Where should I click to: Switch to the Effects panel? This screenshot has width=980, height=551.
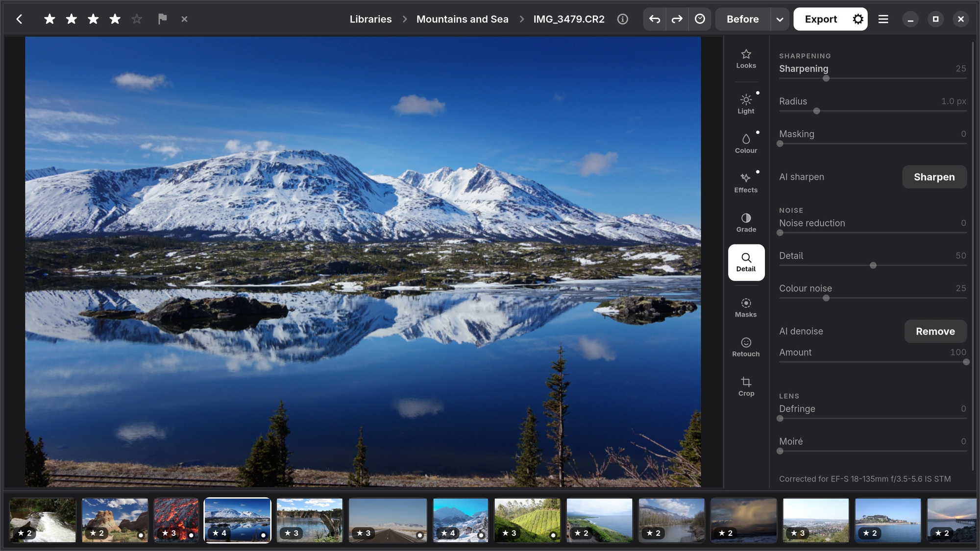click(746, 183)
